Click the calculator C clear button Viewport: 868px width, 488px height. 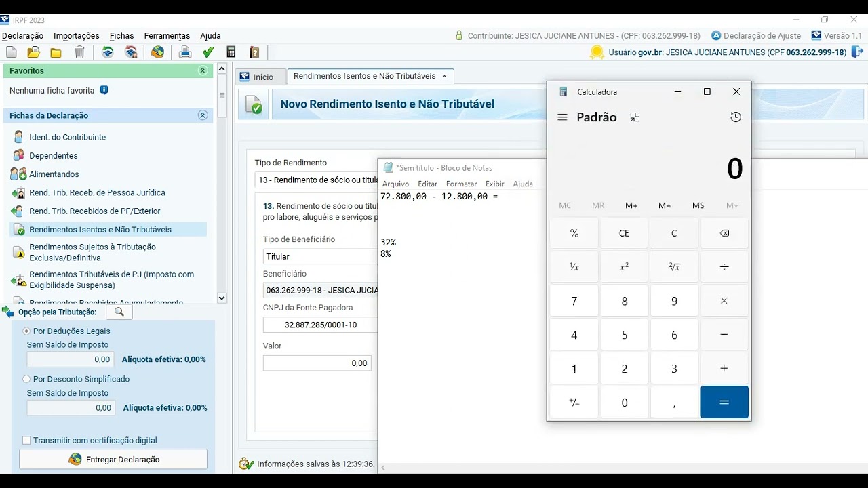tap(674, 233)
